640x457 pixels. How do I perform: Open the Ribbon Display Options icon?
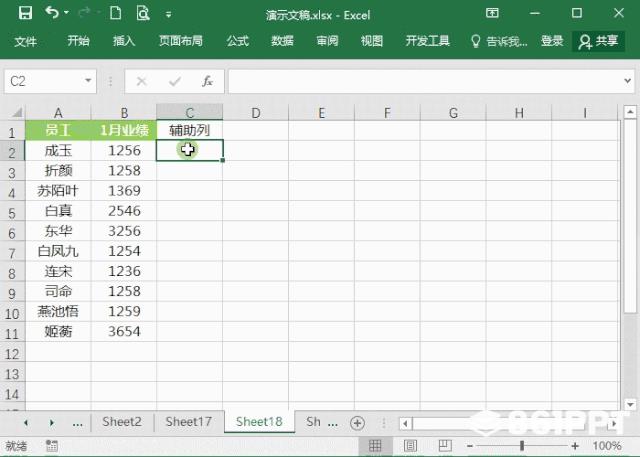point(492,14)
